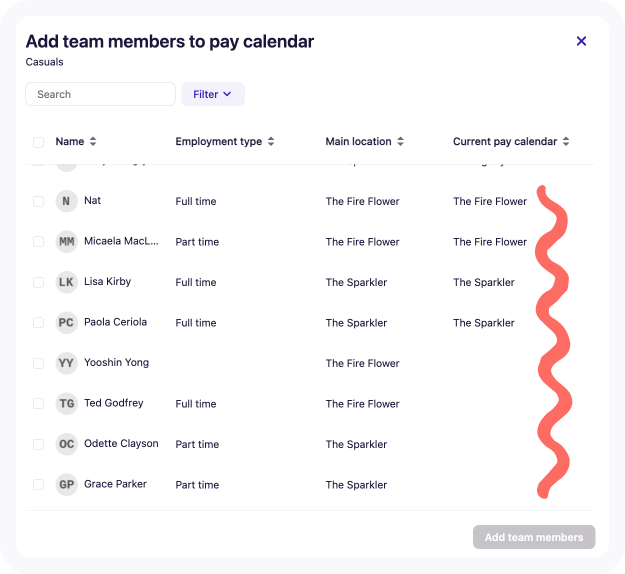Select the Ted Godfrey row name
This screenshot has height=574, width=625.
114,403
